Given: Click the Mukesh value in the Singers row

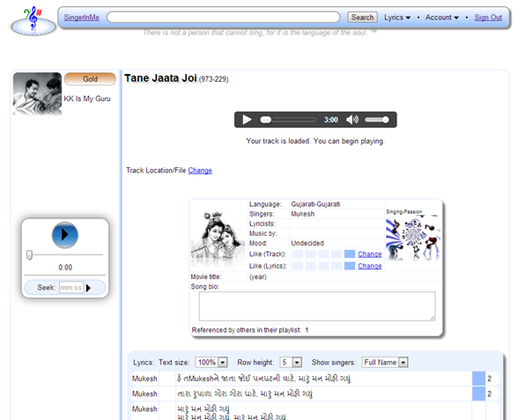Looking at the screenshot, I should (x=303, y=214).
